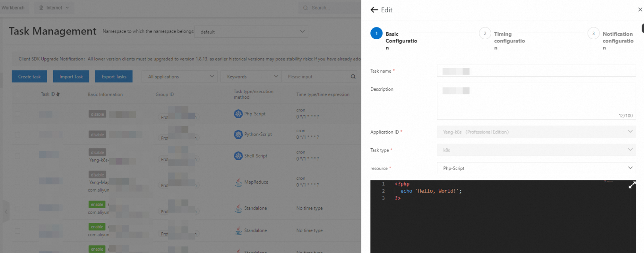Viewport: 644px width, 253px height.
Task: Click the Shell-Script task type icon
Action: tap(238, 156)
